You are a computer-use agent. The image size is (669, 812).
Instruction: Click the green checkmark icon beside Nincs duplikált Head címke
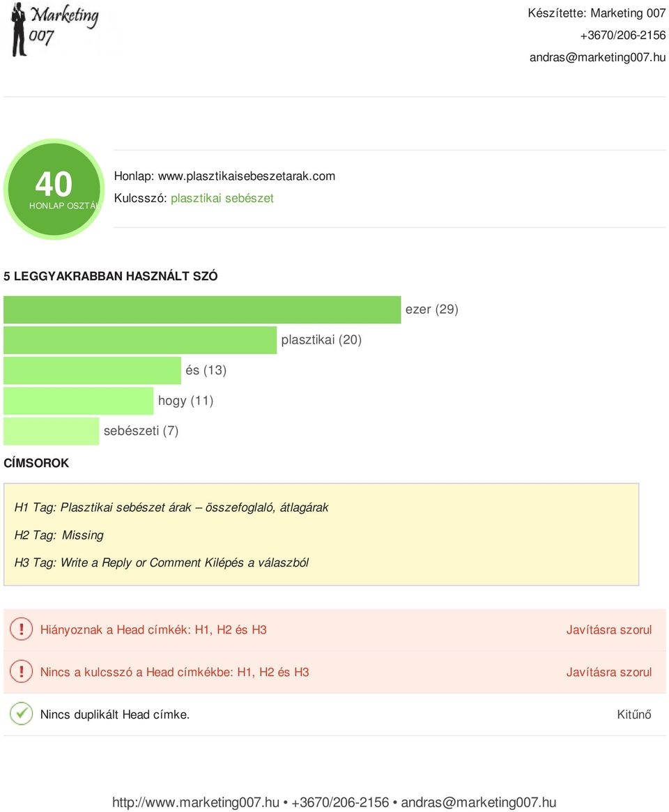coord(21,714)
